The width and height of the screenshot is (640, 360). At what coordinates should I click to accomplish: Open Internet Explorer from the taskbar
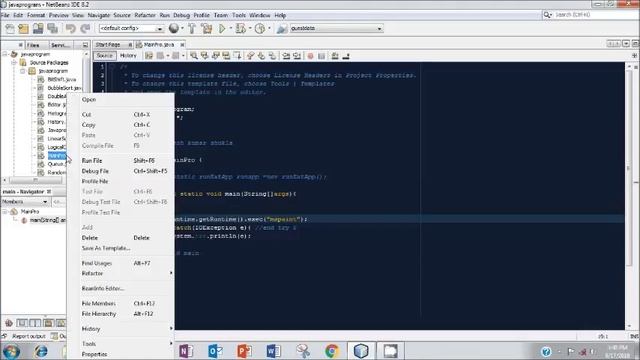click(41, 351)
